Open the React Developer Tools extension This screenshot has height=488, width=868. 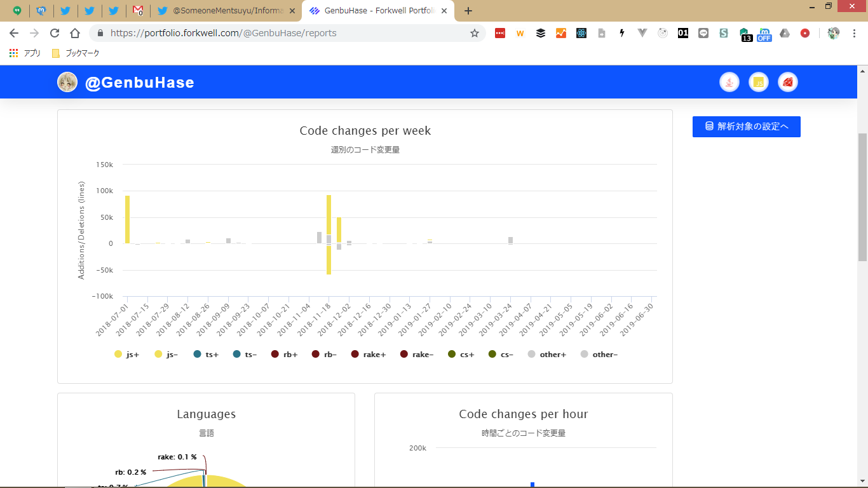pos(581,33)
